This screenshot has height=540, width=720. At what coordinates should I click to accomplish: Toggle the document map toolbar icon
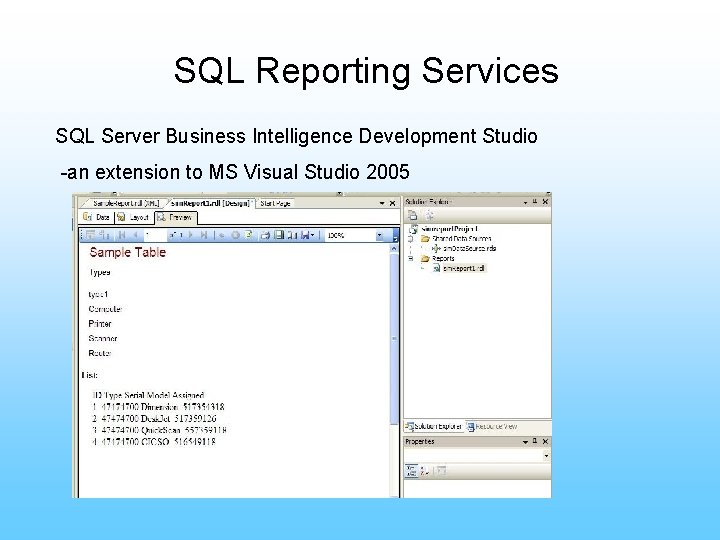click(x=105, y=235)
